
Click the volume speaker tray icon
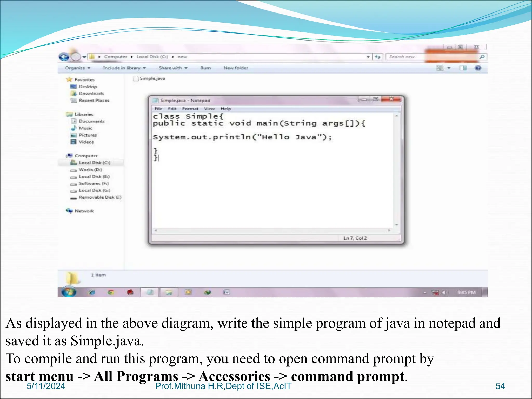[x=444, y=292]
